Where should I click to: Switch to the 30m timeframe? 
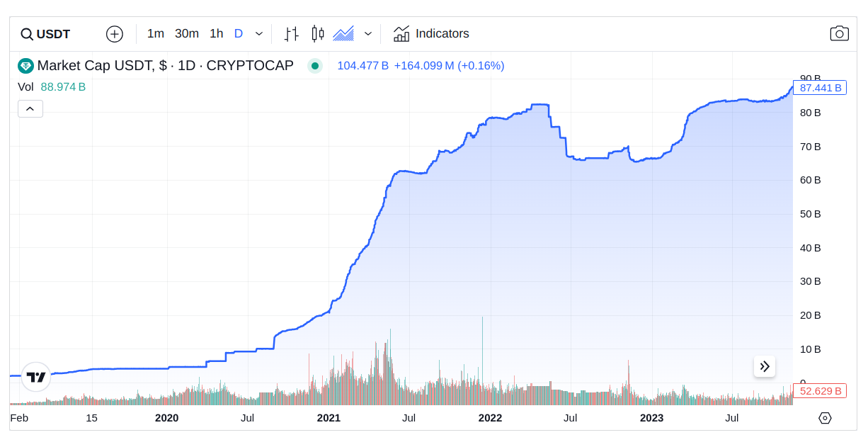(x=186, y=33)
